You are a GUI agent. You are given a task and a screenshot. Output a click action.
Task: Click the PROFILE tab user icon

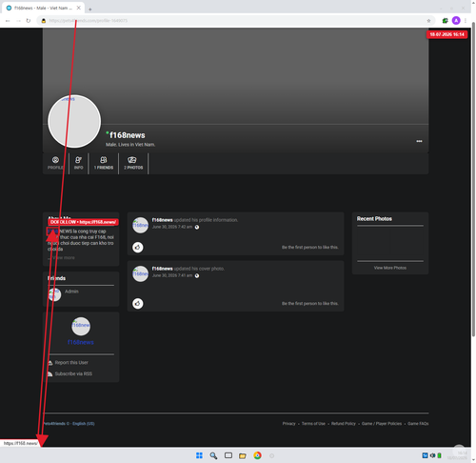55,160
